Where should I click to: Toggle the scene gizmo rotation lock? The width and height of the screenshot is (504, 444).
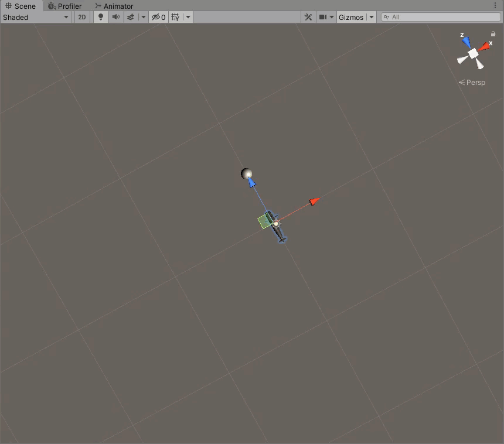[x=493, y=34]
